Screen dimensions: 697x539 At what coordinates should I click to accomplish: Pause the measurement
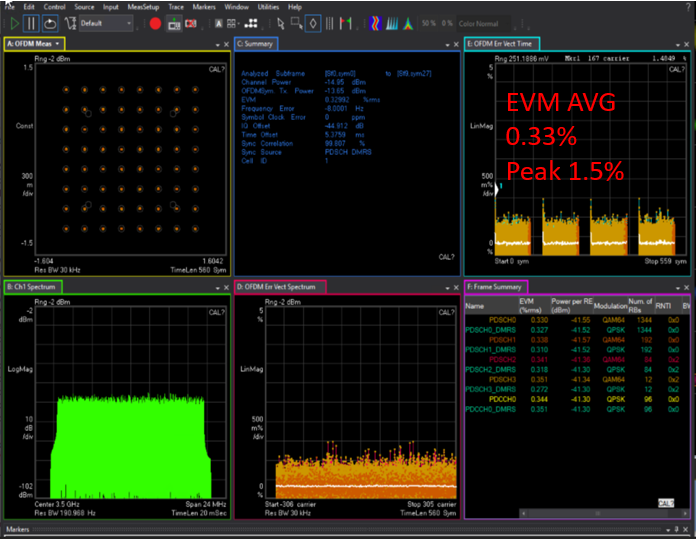(30, 22)
